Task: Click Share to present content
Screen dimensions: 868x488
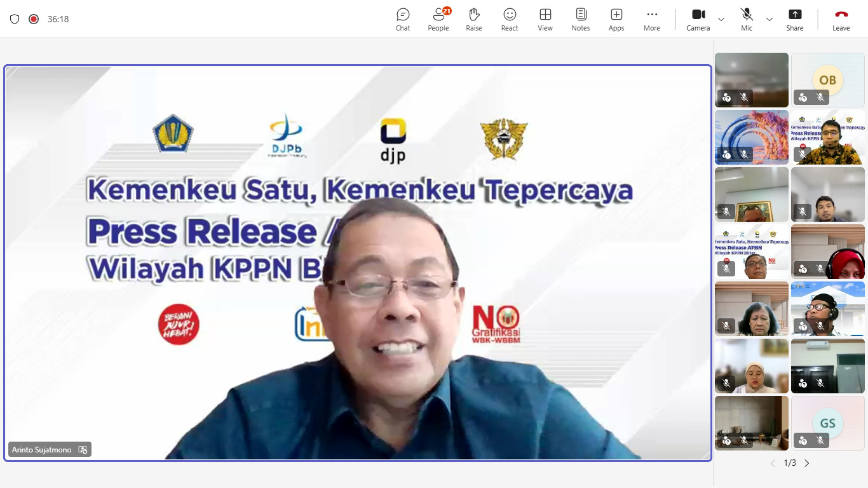Action: pos(795,19)
